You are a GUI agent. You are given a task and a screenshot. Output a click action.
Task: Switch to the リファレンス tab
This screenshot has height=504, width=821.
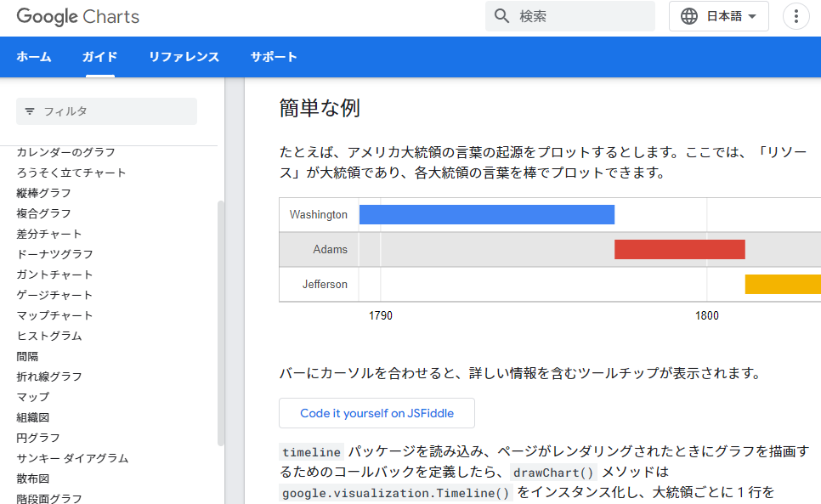[x=184, y=57]
